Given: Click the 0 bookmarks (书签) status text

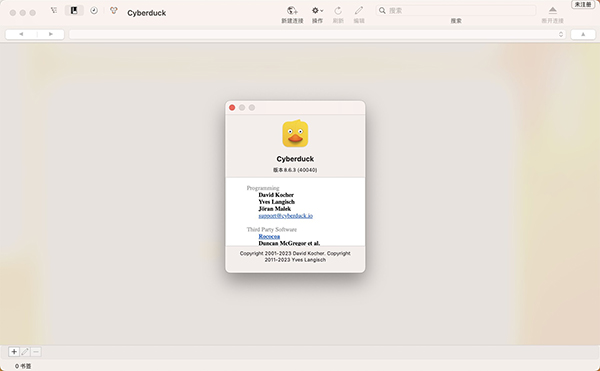Looking at the screenshot, I should tap(23, 366).
